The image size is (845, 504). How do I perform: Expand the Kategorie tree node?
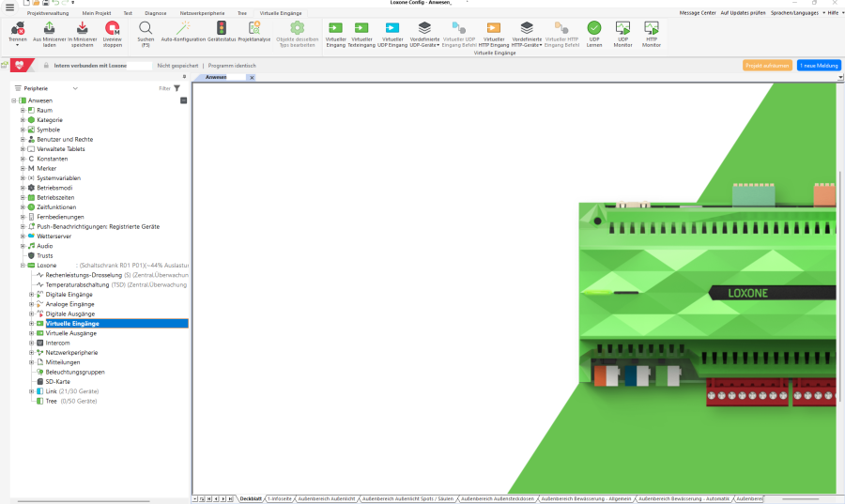[x=23, y=119]
